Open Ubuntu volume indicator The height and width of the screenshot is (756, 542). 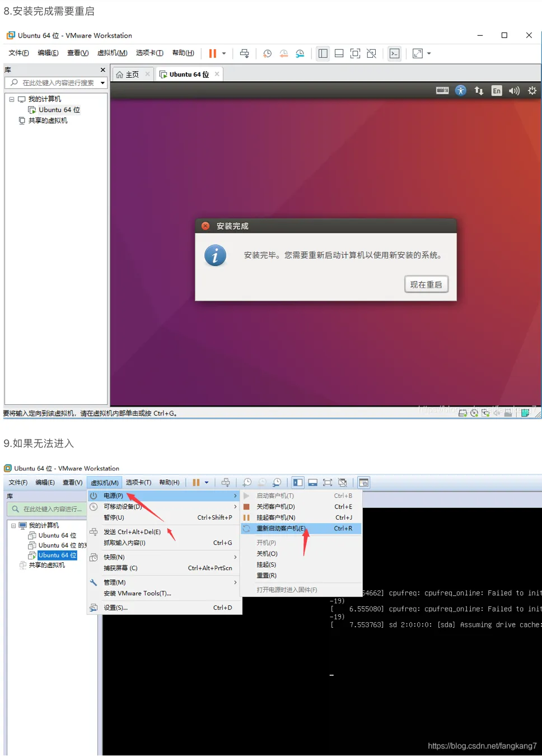[x=514, y=91]
